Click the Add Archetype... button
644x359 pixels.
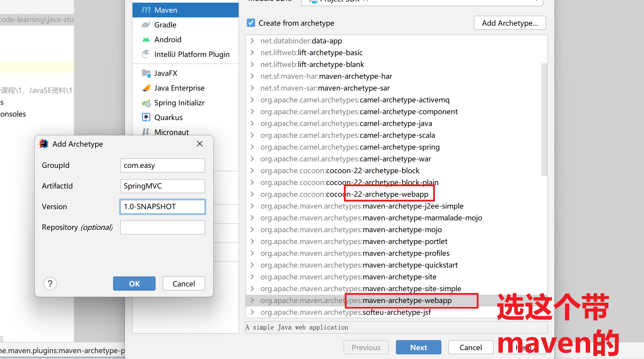[x=509, y=23]
